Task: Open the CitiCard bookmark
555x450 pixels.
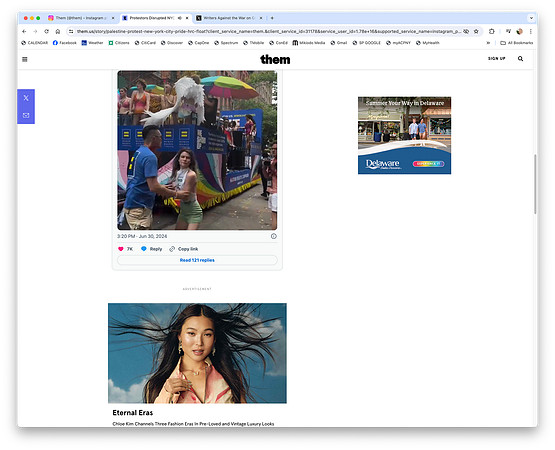Action: click(145, 43)
